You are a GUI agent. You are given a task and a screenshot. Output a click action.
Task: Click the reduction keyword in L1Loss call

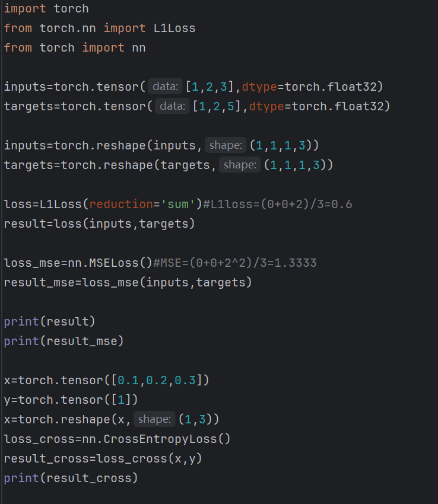pyautogui.click(x=121, y=204)
